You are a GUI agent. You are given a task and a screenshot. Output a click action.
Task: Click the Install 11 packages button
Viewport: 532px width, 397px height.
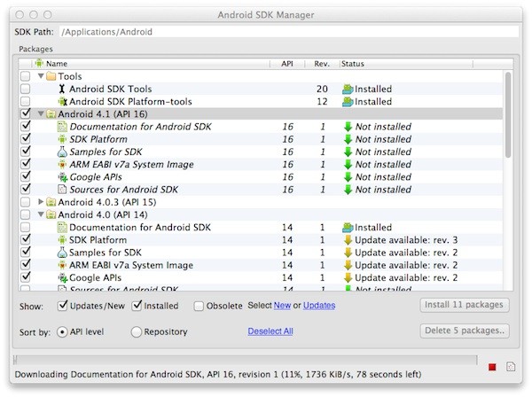[465, 305]
